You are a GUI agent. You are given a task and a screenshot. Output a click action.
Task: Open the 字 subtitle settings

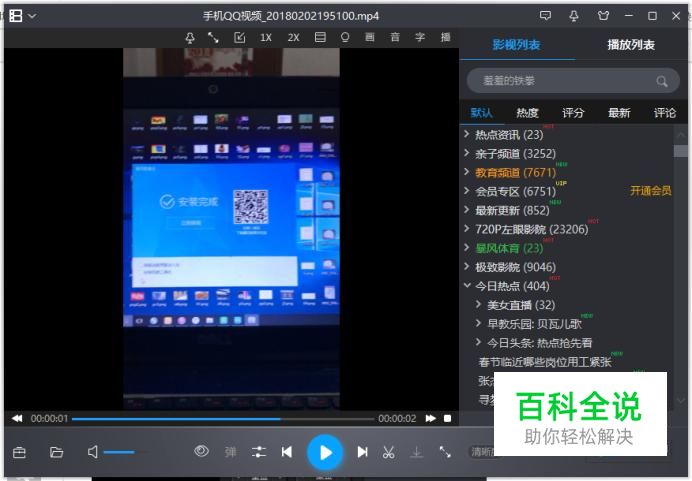click(420, 37)
